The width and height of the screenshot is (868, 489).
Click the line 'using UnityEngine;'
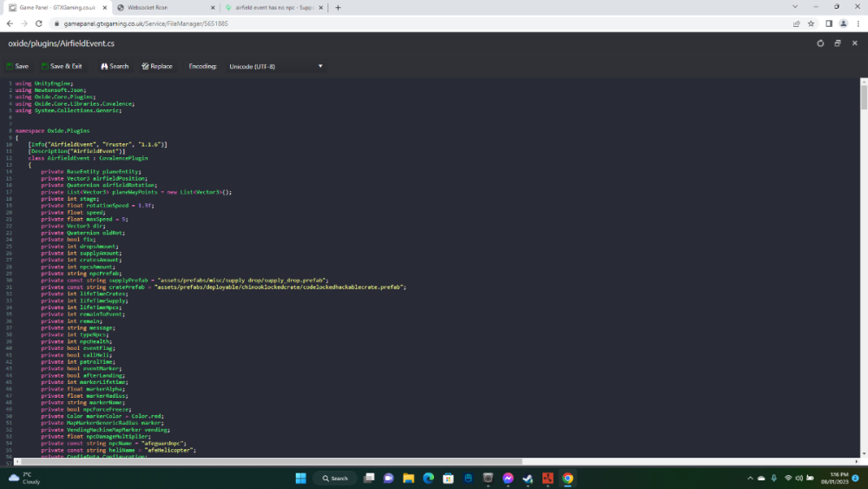click(x=43, y=83)
